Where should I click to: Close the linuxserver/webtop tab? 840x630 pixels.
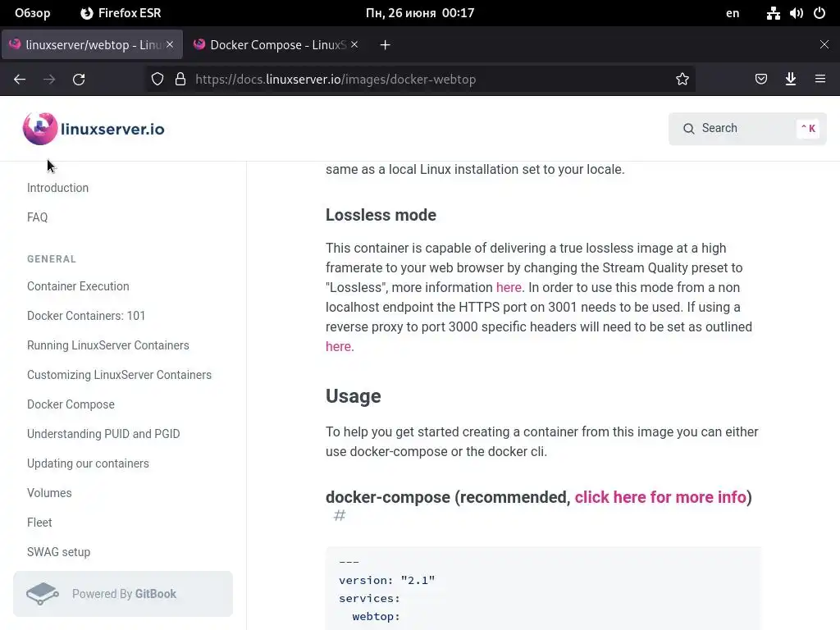[170, 44]
